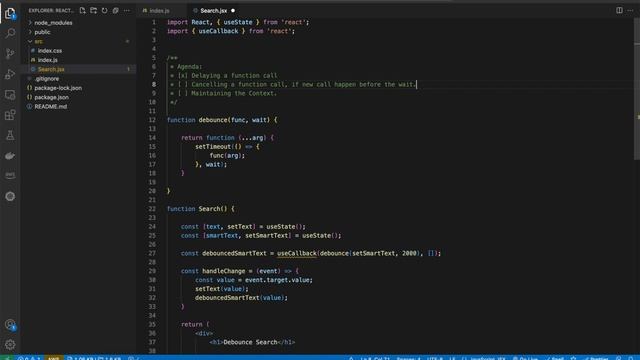The image size is (640, 360).
Task: Click 'const [smartText, setSmartText]' line
Action: pos(261,236)
